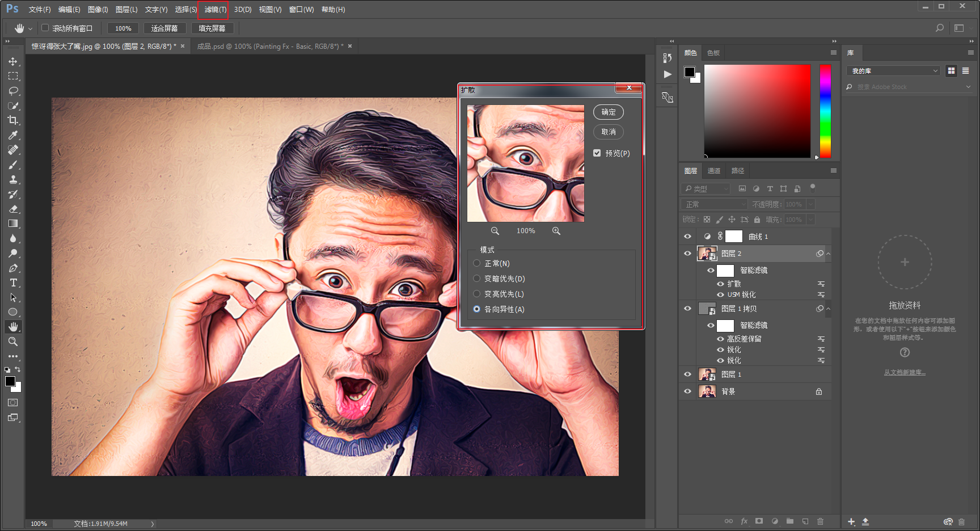This screenshot has width=980, height=531.
Task: Click the 适合屏幕 button
Action: click(164, 28)
